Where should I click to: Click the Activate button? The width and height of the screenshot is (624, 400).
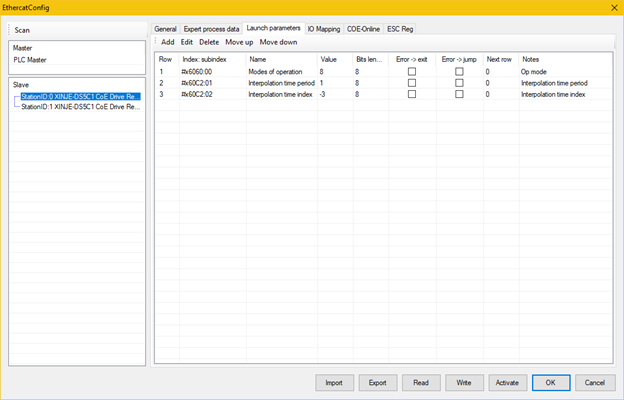(507, 382)
